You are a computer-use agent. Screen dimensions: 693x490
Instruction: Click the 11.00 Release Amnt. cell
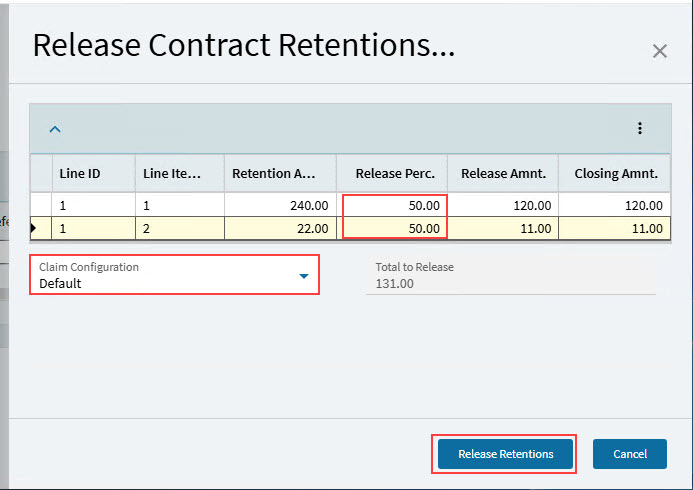[503, 228]
